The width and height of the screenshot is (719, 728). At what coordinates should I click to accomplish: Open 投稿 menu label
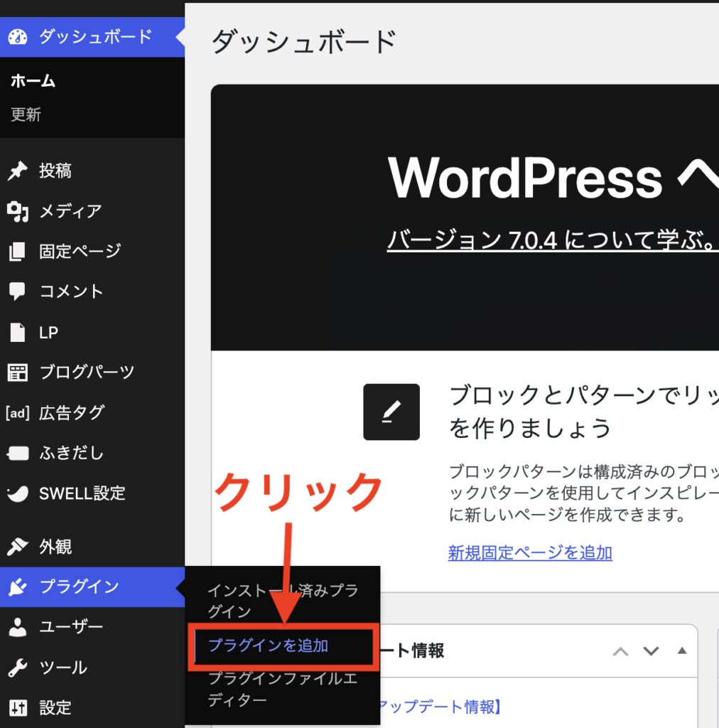[55, 171]
